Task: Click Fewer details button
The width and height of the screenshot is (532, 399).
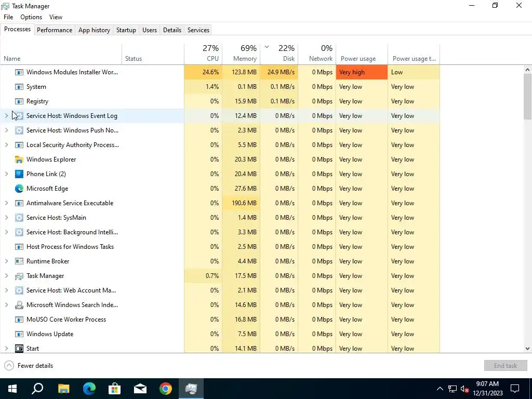Action: click(x=29, y=366)
